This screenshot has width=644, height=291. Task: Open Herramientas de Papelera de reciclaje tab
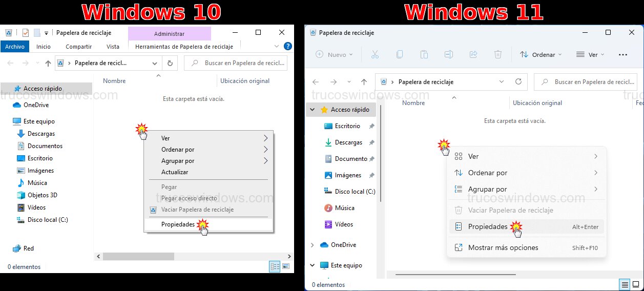click(184, 47)
